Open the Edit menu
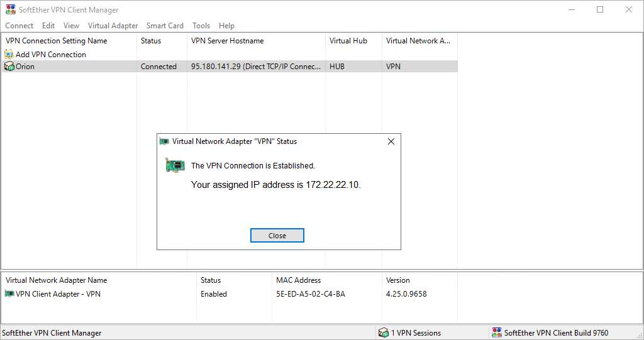 [x=48, y=26]
